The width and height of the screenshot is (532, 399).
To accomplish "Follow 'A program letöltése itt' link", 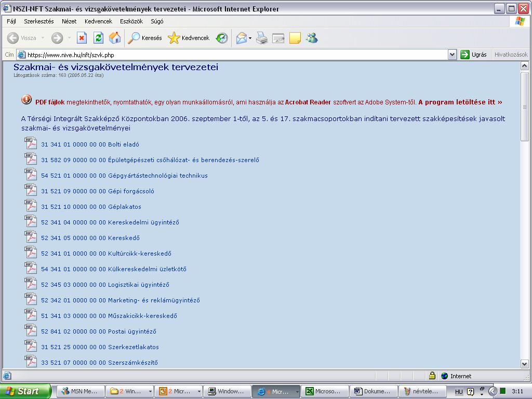I will point(460,102).
